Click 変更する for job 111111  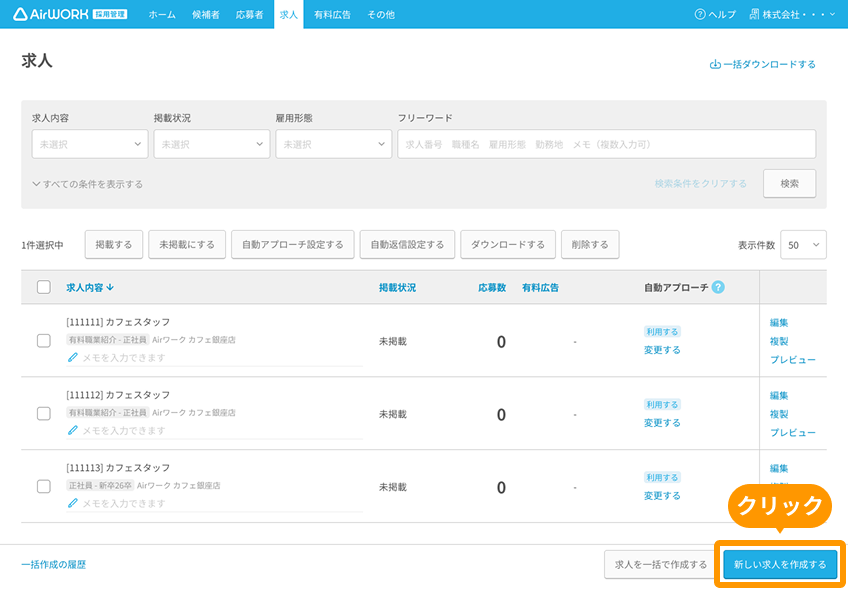[662, 350]
